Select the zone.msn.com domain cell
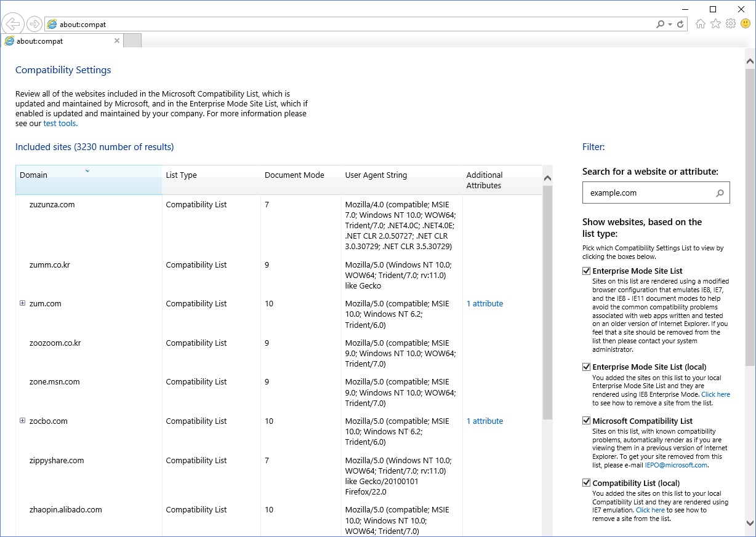756x537 pixels. tap(55, 382)
